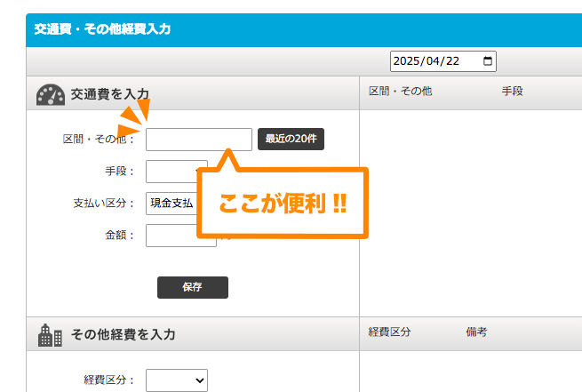The image size is (582, 392).
Task: Open the 支払い区分 dropdown showing 現金支払
Action: 171,204
